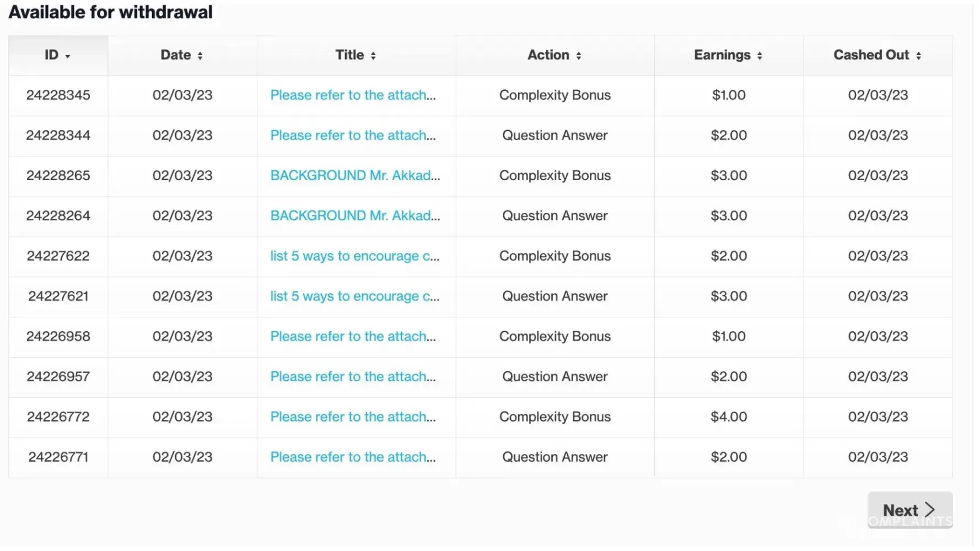This screenshot has height=551, width=980.
Task: Sort table using the Title sort icon
Action: click(x=373, y=56)
